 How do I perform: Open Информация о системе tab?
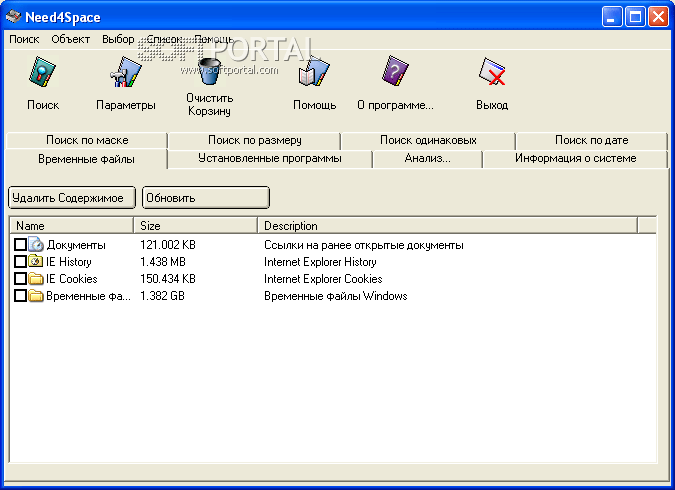(575, 158)
